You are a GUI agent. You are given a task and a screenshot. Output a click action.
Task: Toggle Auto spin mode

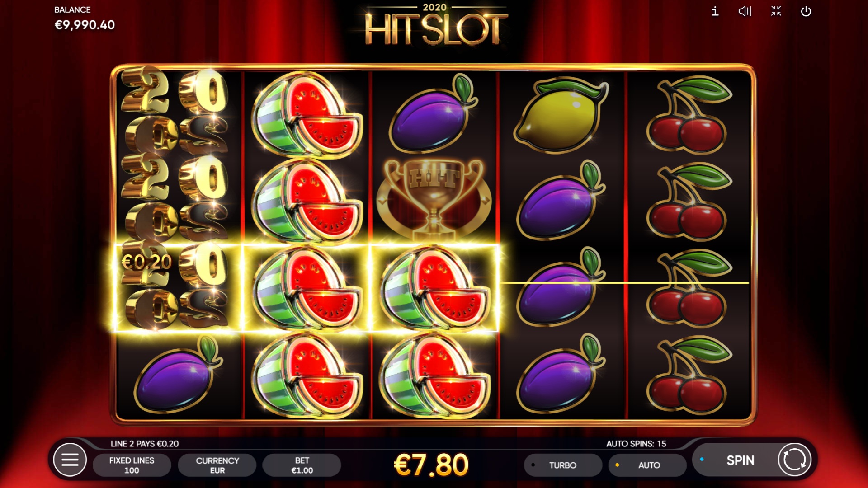click(x=647, y=465)
